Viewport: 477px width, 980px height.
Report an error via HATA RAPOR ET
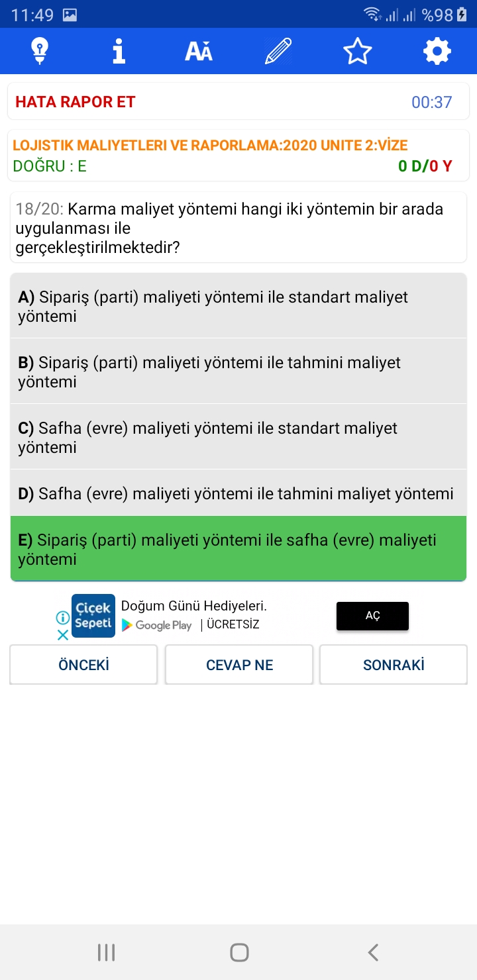(76, 102)
